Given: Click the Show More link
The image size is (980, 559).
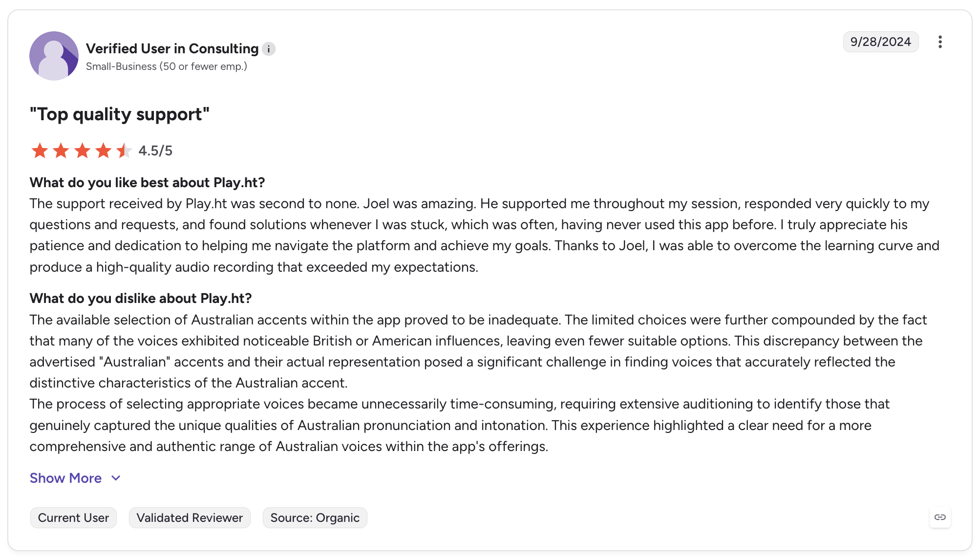Looking at the screenshot, I should coord(66,478).
